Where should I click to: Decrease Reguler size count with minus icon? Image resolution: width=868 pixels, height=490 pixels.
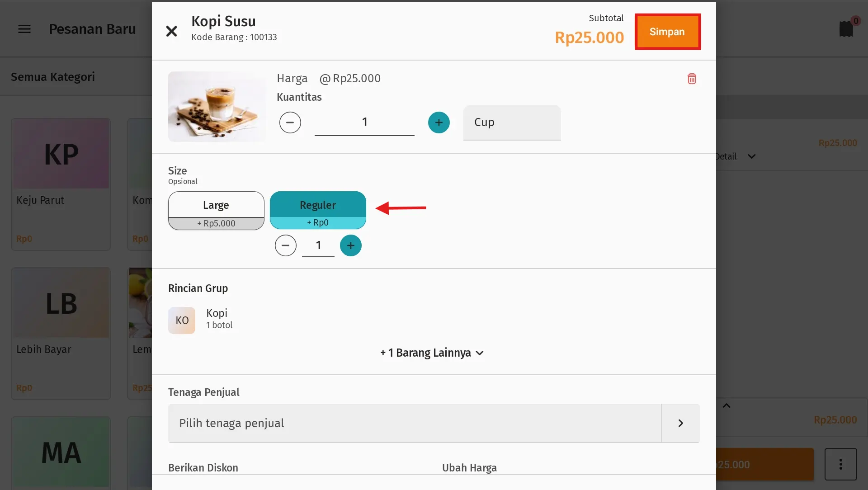285,245
